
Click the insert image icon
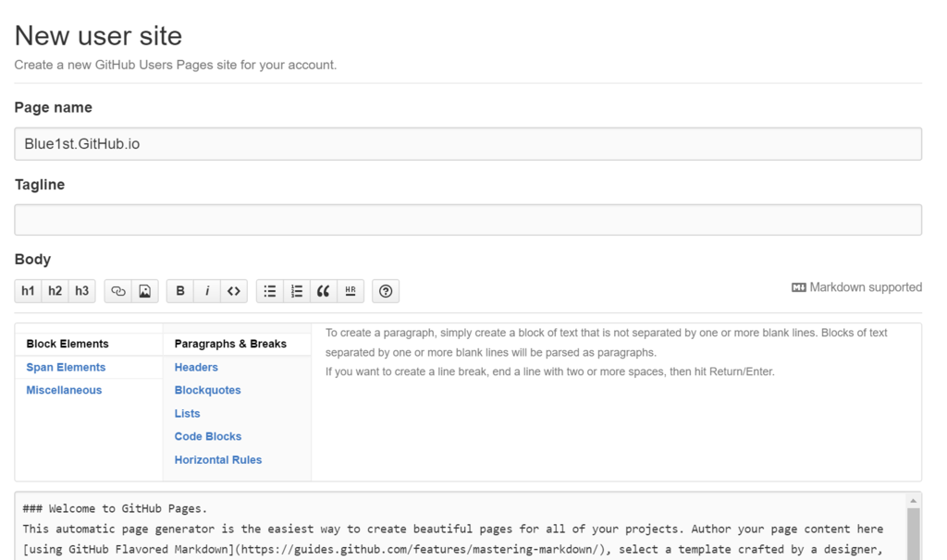(x=145, y=291)
